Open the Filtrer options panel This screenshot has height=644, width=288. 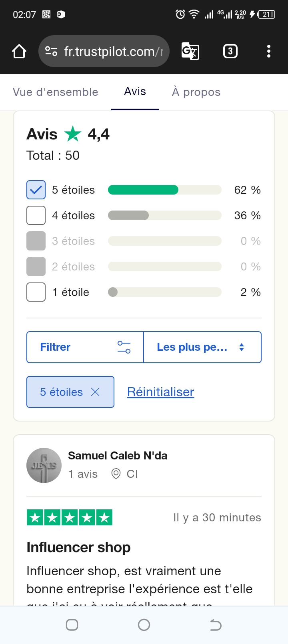(55, 347)
